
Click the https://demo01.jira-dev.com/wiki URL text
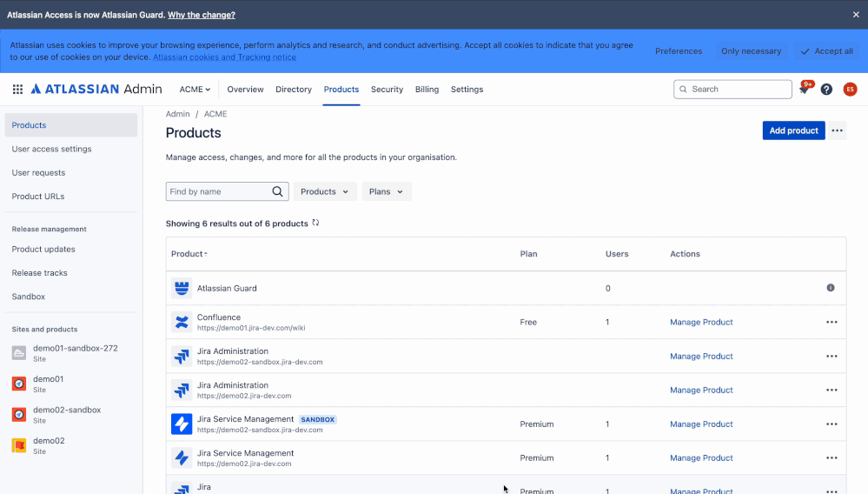point(251,328)
